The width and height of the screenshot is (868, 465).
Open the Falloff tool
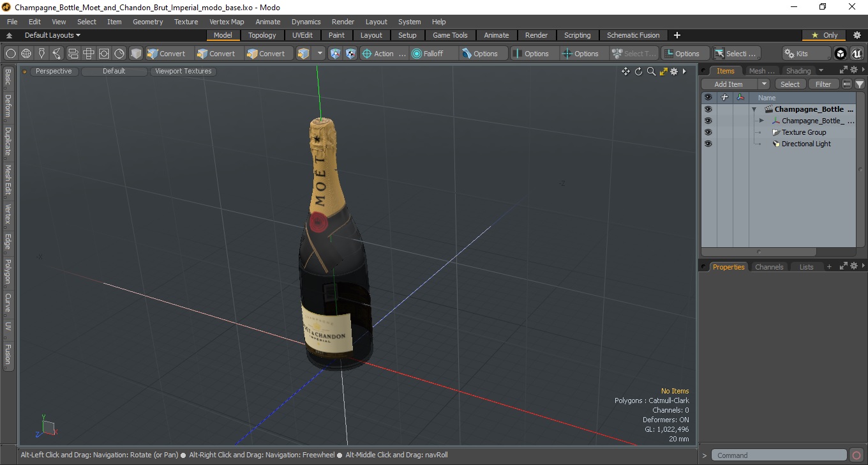coord(434,54)
